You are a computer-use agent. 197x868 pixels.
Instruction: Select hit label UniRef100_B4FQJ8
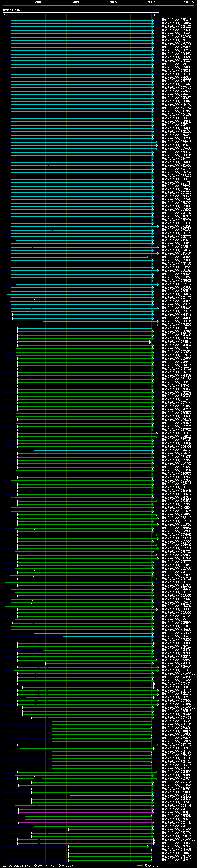click(177, 812)
